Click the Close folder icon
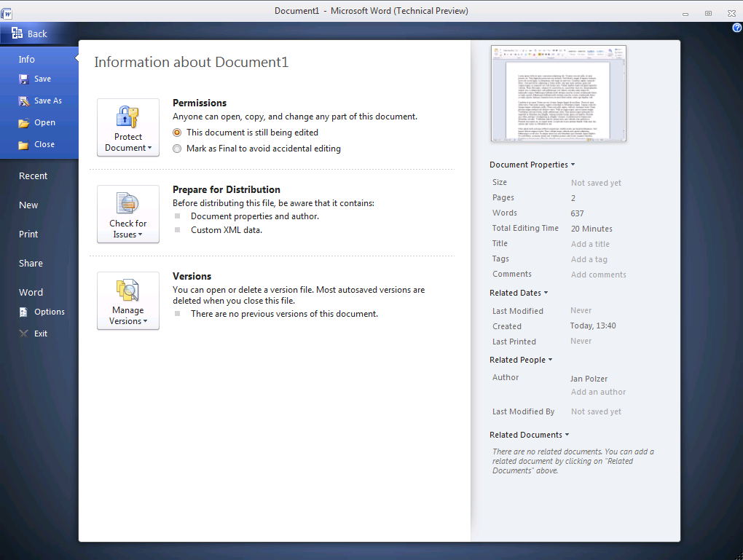 pyautogui.click(x=24, y=144)
